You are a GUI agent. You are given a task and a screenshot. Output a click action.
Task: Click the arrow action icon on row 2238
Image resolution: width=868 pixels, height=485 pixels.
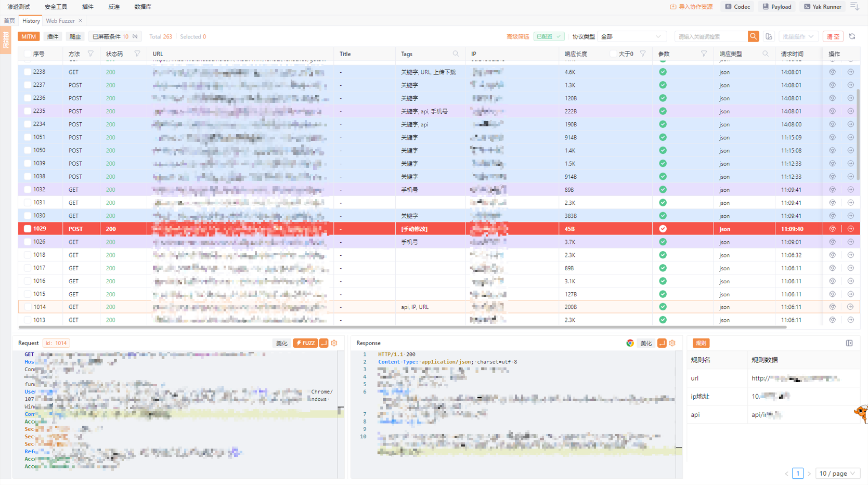[x=851, y=72]
